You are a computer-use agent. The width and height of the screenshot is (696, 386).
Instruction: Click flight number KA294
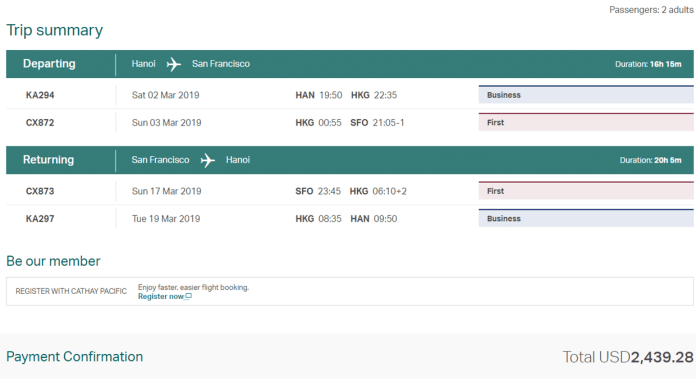pos(40,95)
